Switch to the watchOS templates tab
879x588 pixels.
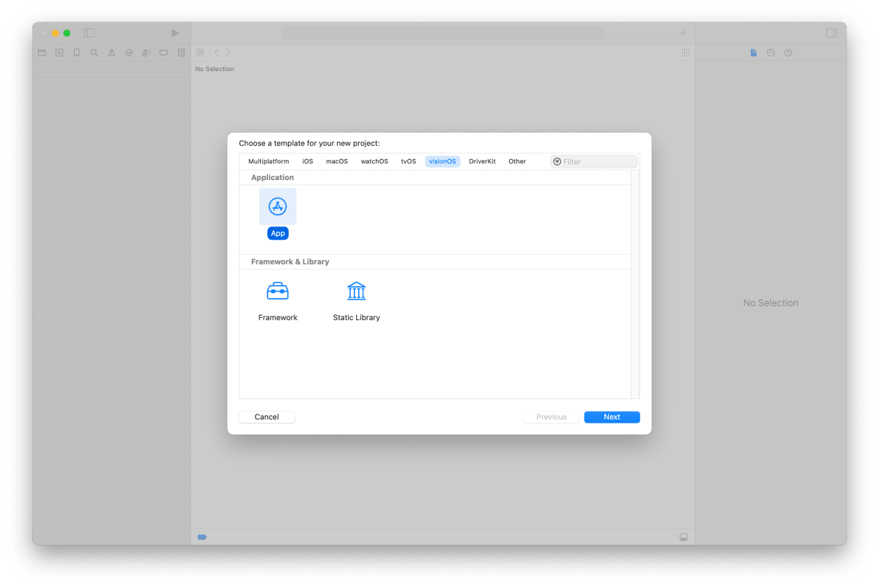374,161
